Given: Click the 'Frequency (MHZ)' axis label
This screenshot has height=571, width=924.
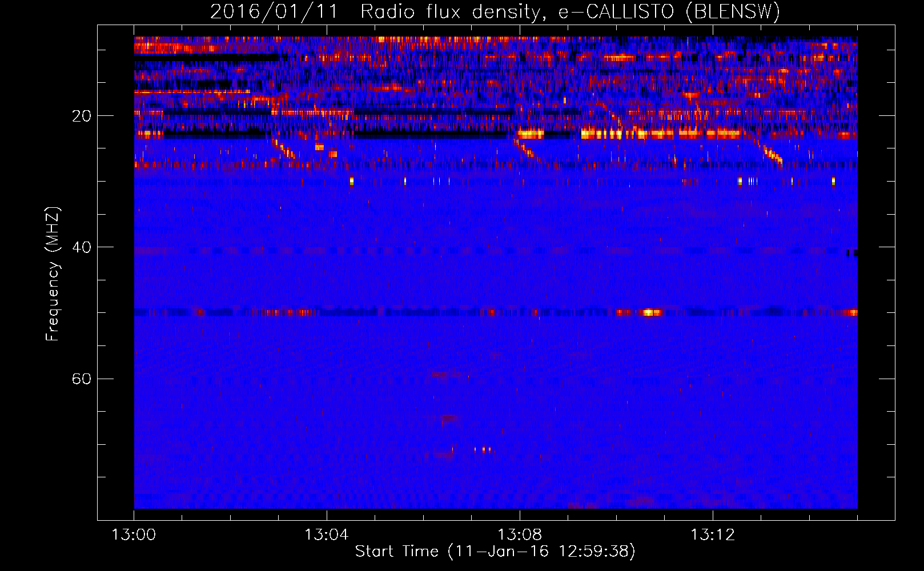Looking at the screenshot, I should 53,274.
